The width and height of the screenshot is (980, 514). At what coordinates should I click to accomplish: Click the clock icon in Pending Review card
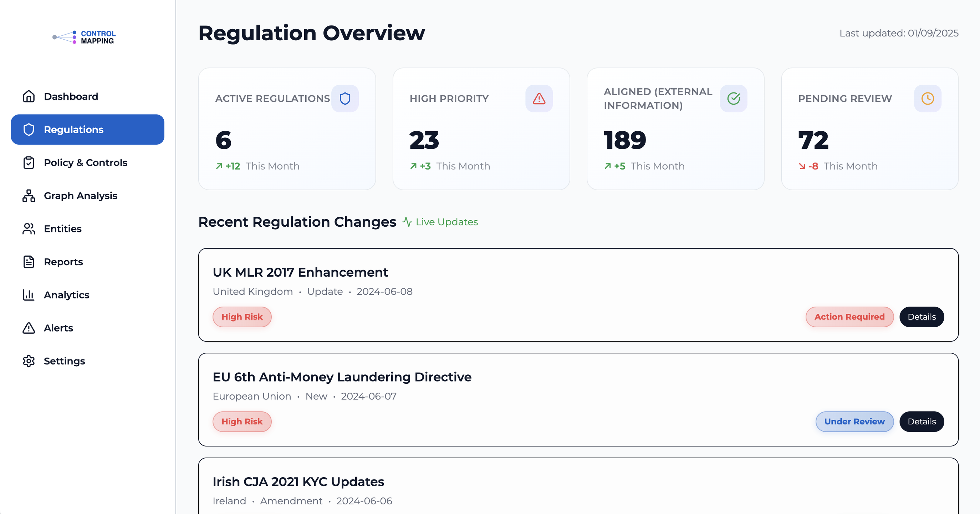pyautogui.click(x=927, y=99)
